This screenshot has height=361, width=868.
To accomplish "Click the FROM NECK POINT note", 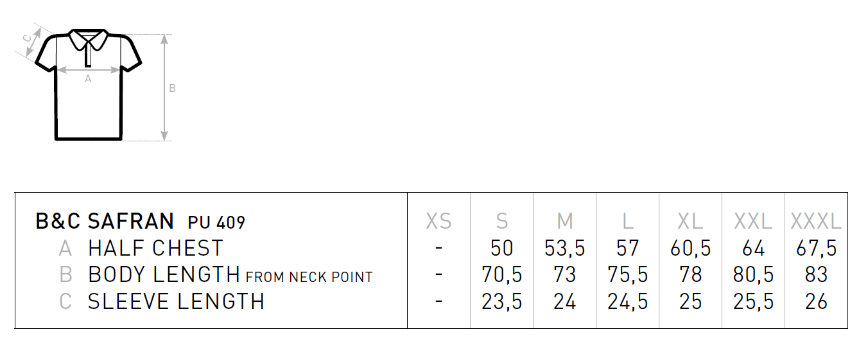I will point(309,277).
